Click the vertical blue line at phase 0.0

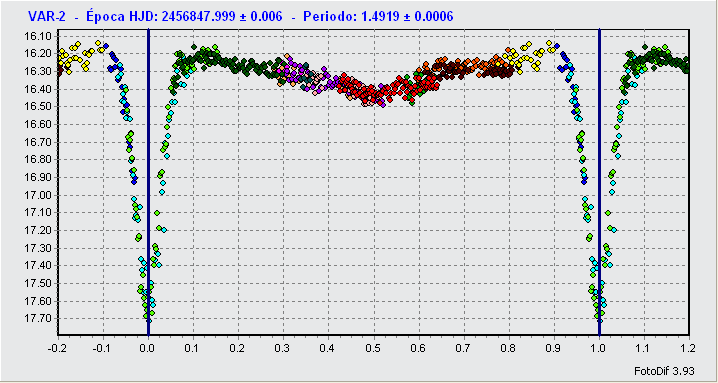(x=148, y=182)
